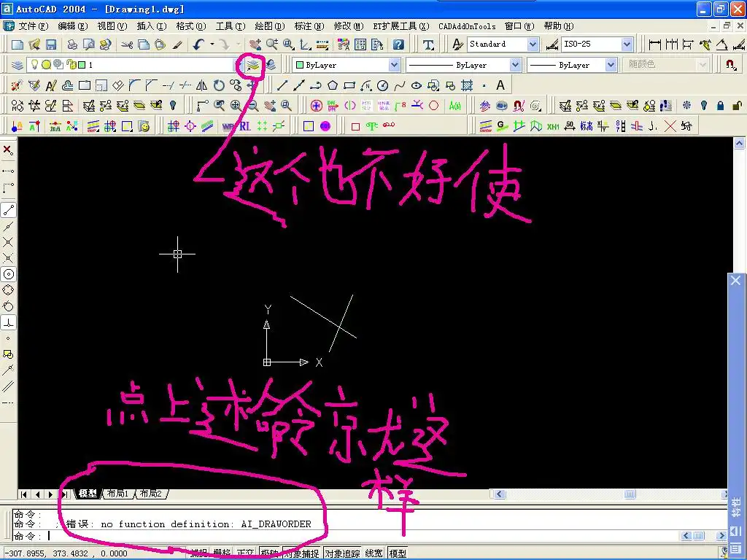The image size is (747, 560).
Task: Click the Make Object's Layer Current icon
Action: tap(253, 65)
